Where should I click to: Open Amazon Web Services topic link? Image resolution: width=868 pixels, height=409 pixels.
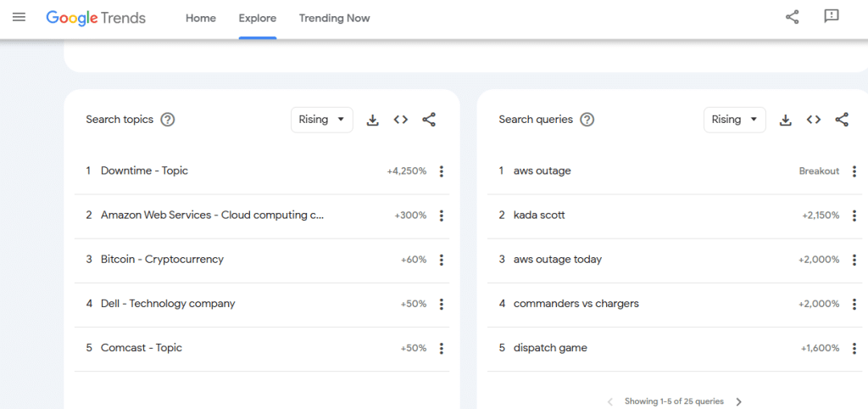(213, 215)
